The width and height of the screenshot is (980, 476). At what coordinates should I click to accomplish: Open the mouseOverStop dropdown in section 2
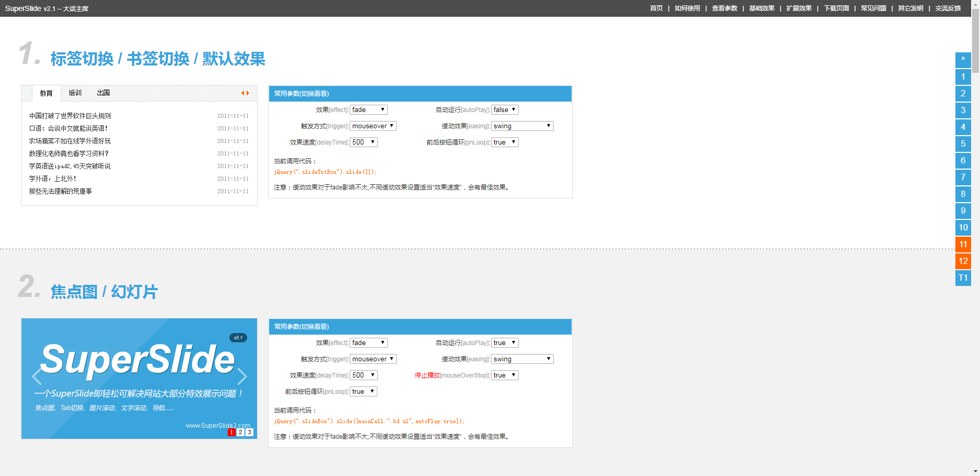tap(505, 375)
